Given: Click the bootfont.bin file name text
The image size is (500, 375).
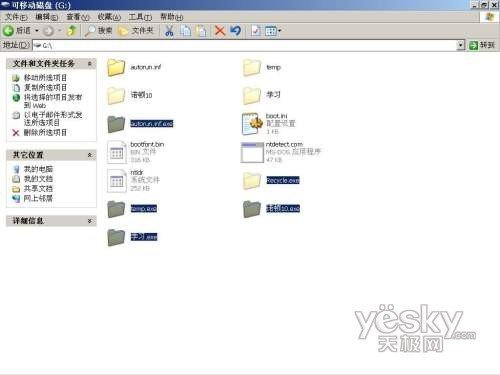Looking at the screenshot, I should [147, 144].
